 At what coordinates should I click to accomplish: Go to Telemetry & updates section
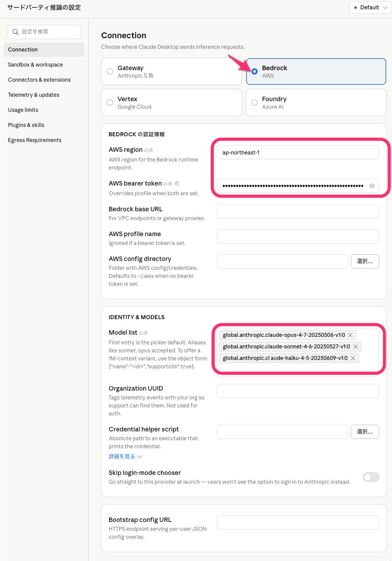pos(34,95)
